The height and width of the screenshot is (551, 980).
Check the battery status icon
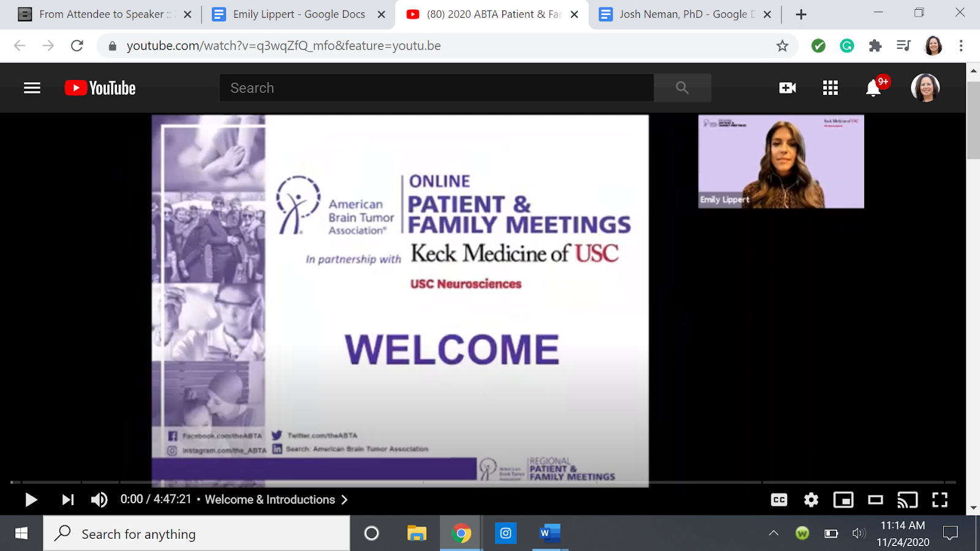(x=831, y=533)
